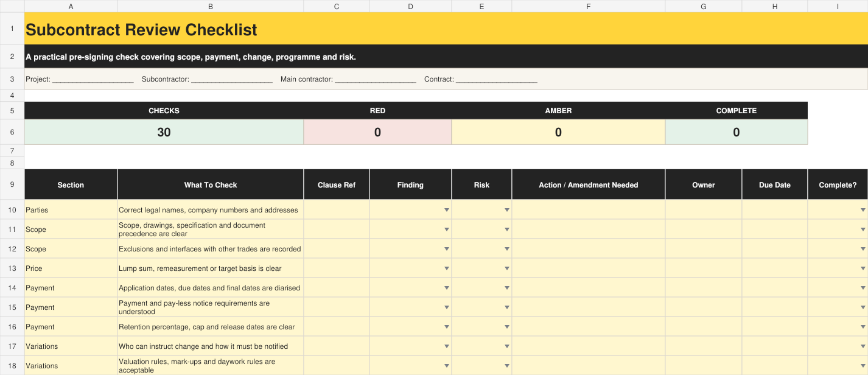Image resolution: width=868 pixels, height=375 pixels.
Task: Click Clause Ref cell for Parties row
Action: pyautogui.click(x=337, y=210)
